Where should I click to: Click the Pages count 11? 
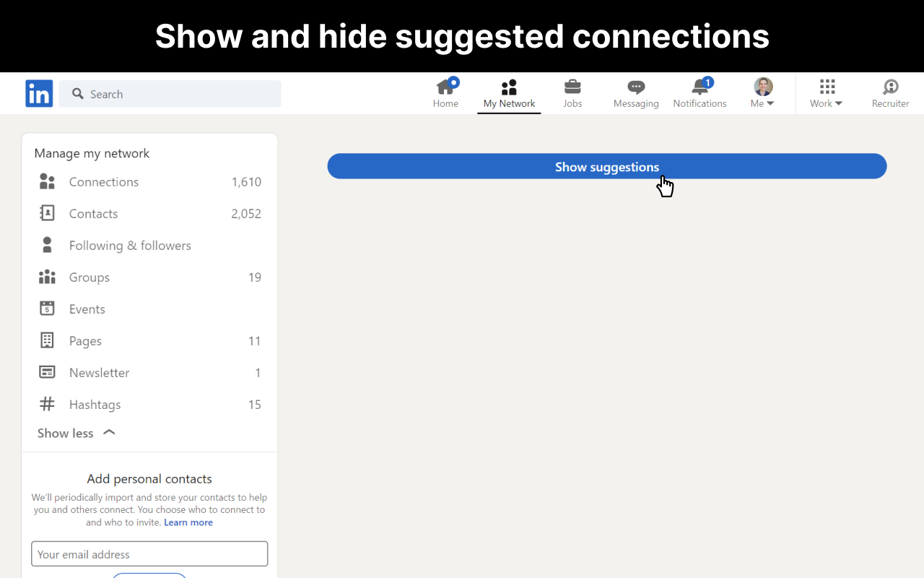pyautogui.click(x=255, y=340)
